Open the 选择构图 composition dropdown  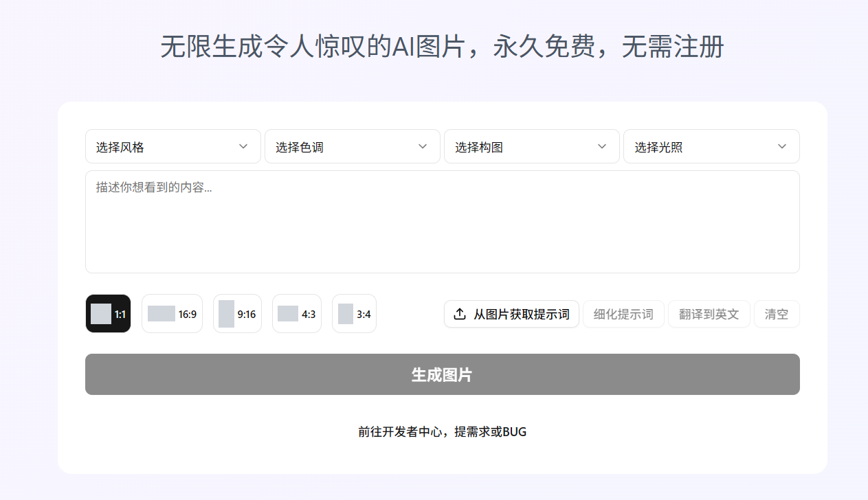tap(531, 146)
